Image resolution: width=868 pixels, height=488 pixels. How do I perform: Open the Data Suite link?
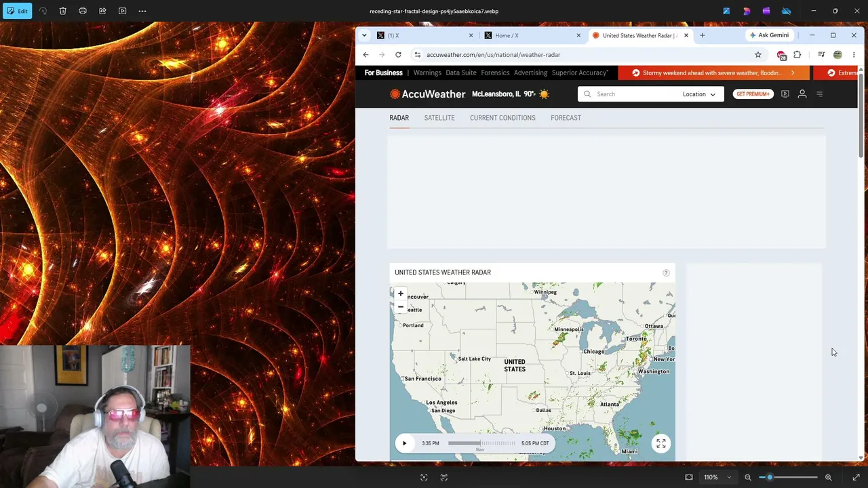click(461, 73)
